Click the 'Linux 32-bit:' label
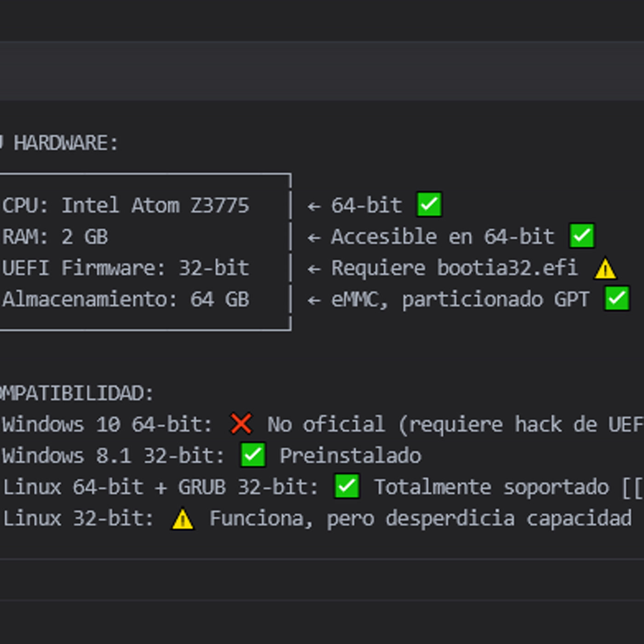The height and width of the screenshot is (644, 644). click(x=78, y=518)
